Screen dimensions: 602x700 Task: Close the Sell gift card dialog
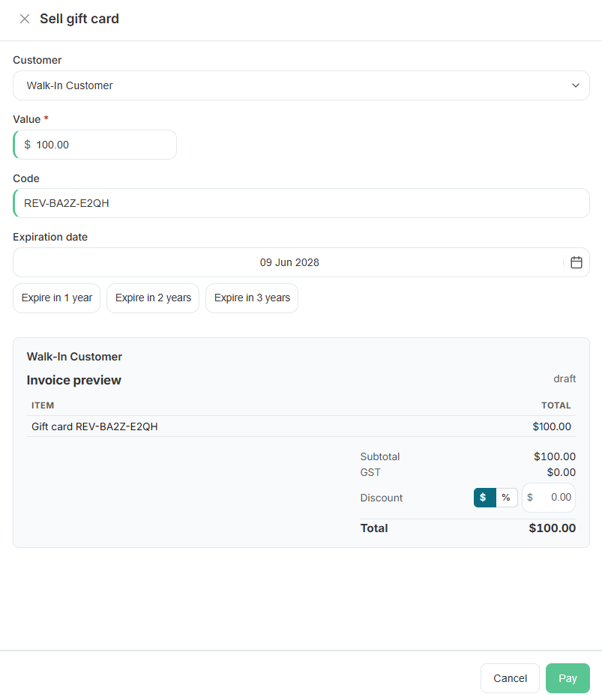pos(25,19)
